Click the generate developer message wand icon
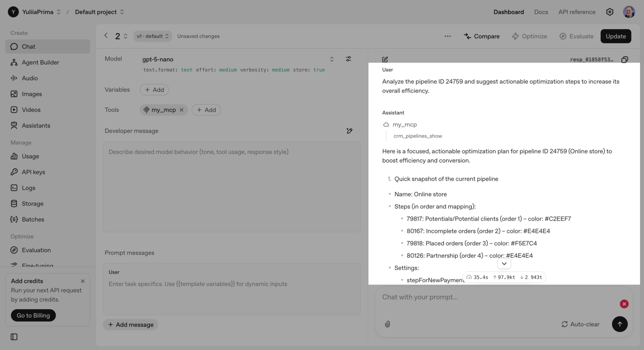 click(349, 131)
